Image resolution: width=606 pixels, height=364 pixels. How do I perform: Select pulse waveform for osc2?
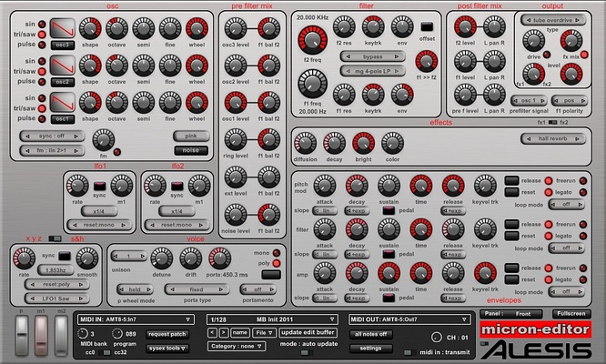click(x=42, y=82)
